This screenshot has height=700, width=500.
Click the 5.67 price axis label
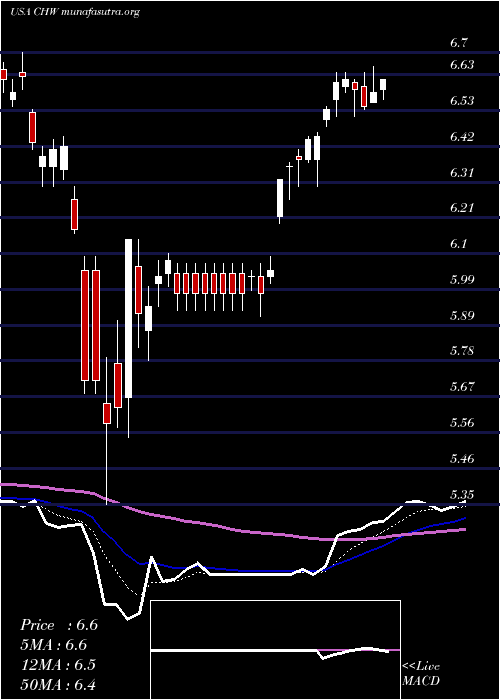[462, 386]
